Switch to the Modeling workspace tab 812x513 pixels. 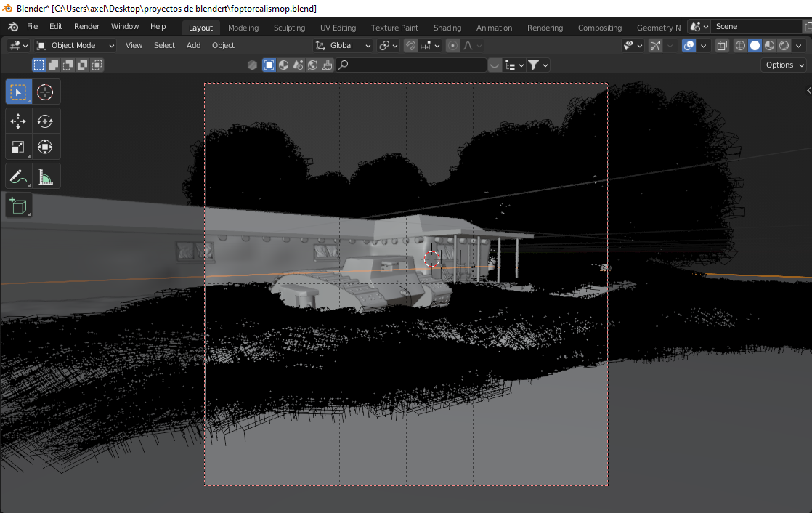[243, 28]
